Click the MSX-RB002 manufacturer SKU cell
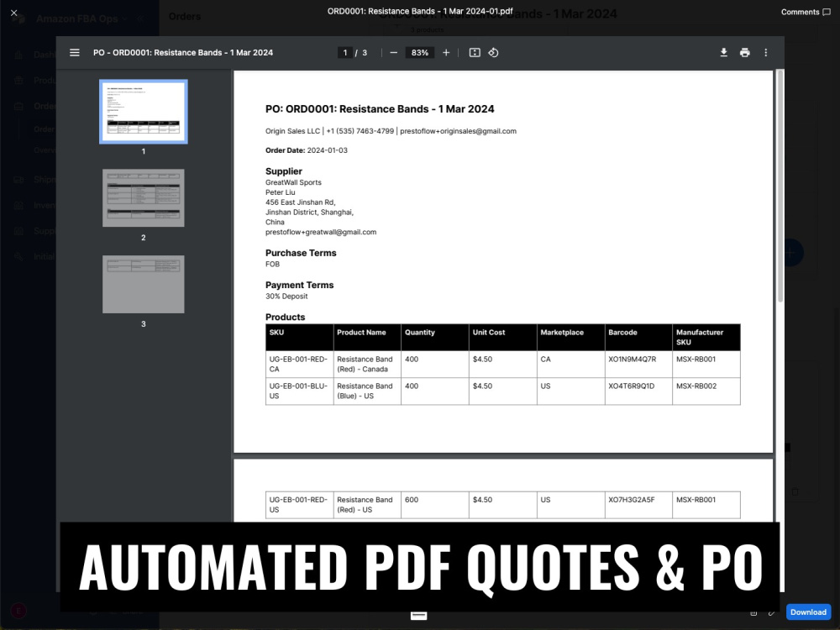The width and height of the screenshot is (840, 630). (706, 391)
